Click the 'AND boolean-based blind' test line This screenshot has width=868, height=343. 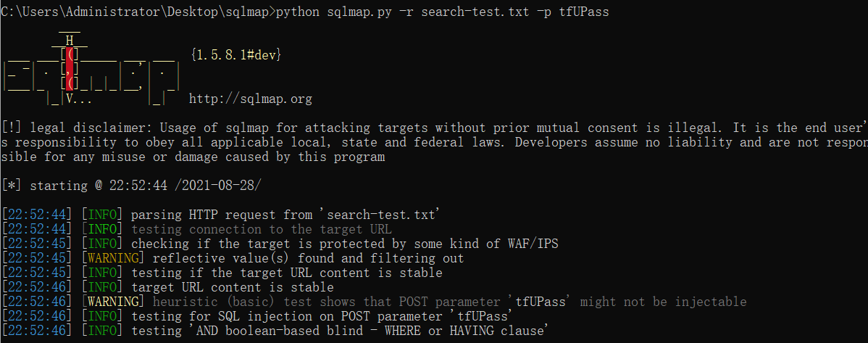pos(337,331)
